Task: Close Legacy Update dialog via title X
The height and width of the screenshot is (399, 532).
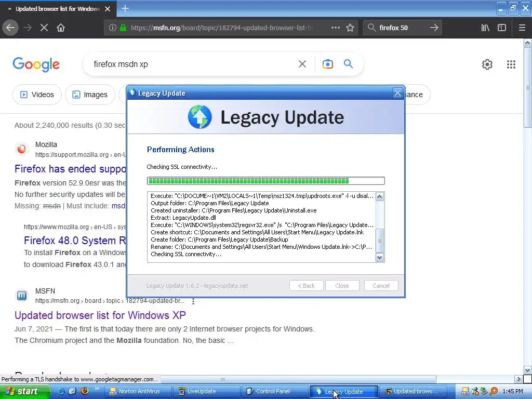Action: pos(397,92)
